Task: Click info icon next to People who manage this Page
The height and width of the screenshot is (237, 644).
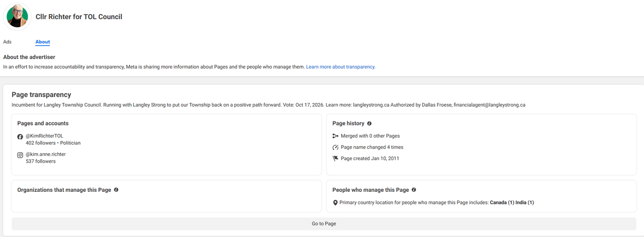Action: (x=414, y=190)
